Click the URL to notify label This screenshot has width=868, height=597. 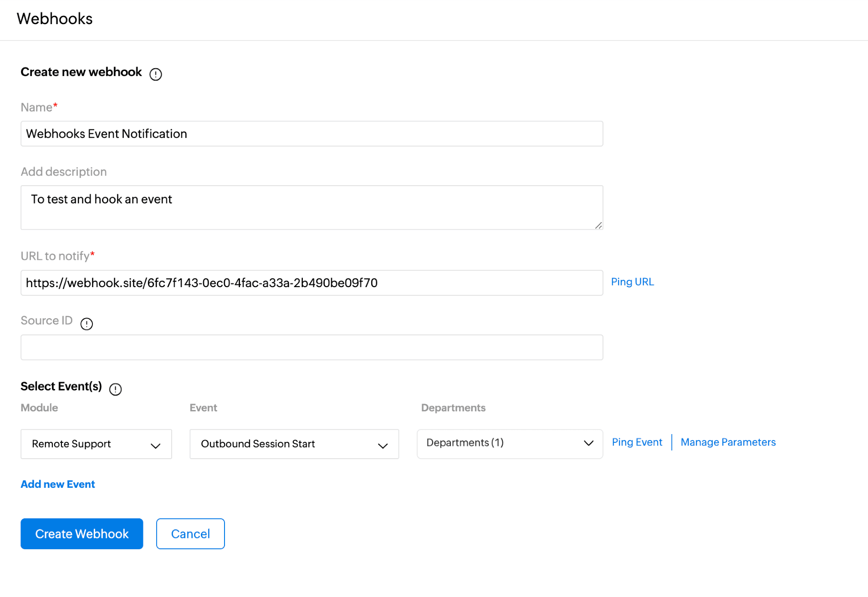coord(55,256)
